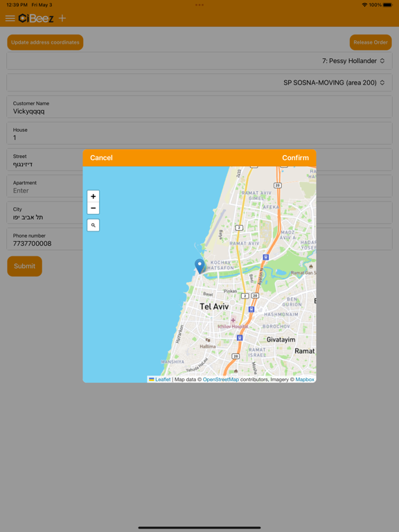Click the Release Order button
Viewport: 399px width, 532px height.
371,42
